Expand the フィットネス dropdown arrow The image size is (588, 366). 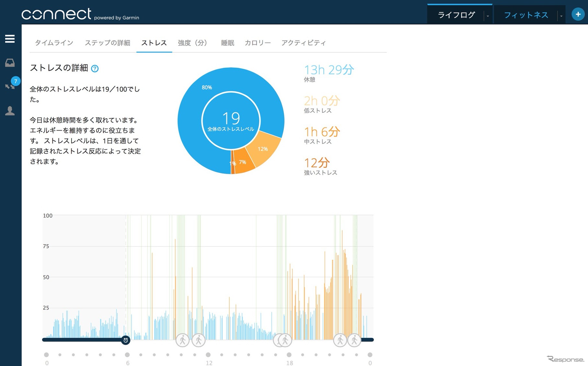[561, 16]
